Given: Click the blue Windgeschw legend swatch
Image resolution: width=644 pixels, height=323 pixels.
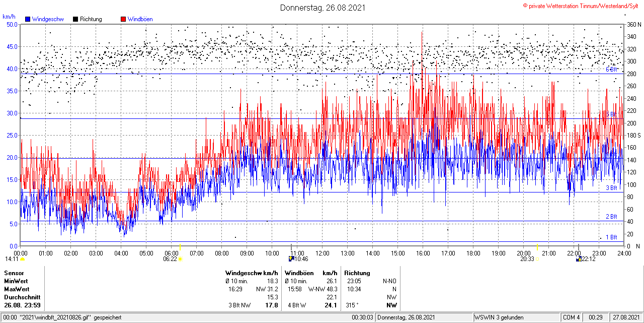Looking at the screenshot, I should [x=27, y=19].
